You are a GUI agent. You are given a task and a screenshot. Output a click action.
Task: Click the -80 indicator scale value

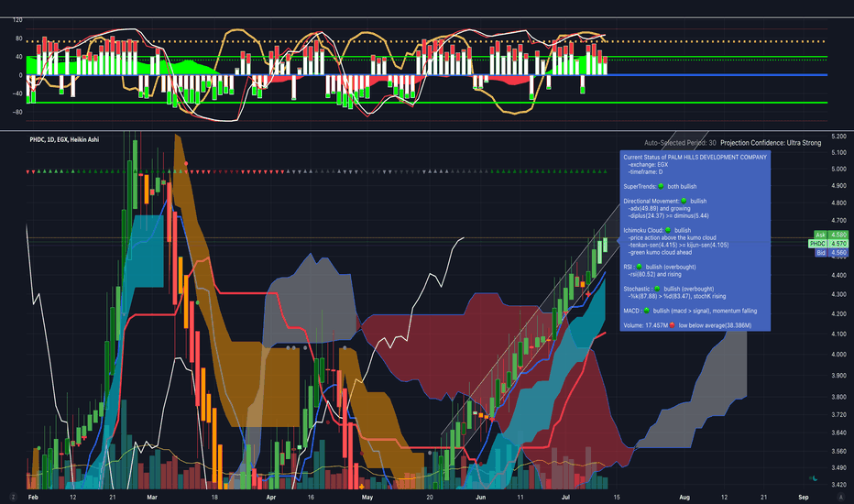(17, 112)
